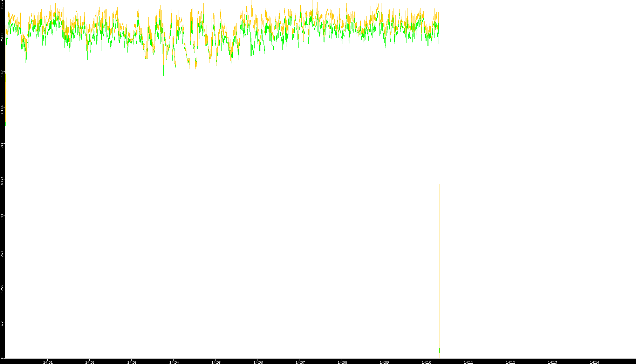The image size is (636, 364).
Task: Click the 5266 value axis label
Action: [x=2, y=145]
